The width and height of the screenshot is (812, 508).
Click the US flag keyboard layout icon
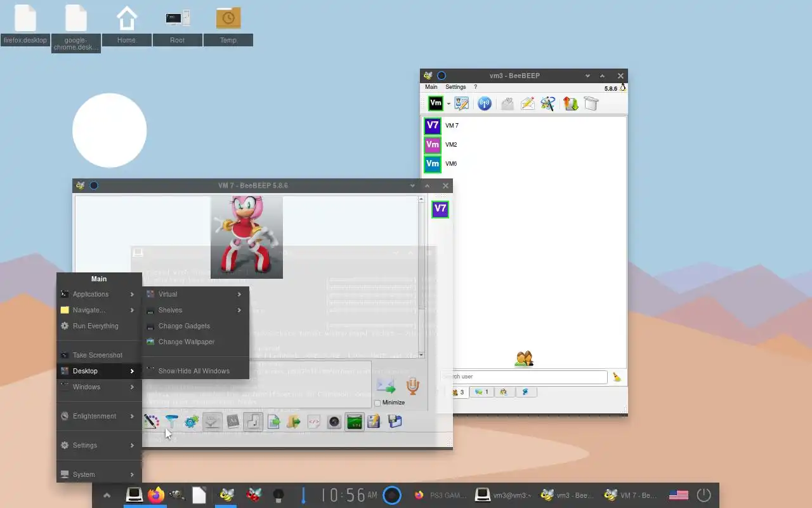(679, 495)
